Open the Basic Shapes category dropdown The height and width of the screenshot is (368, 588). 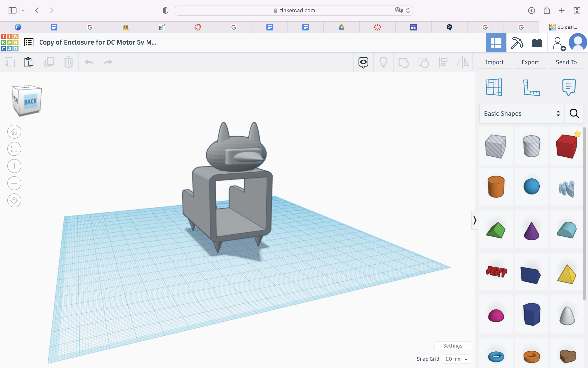[522, 113]
